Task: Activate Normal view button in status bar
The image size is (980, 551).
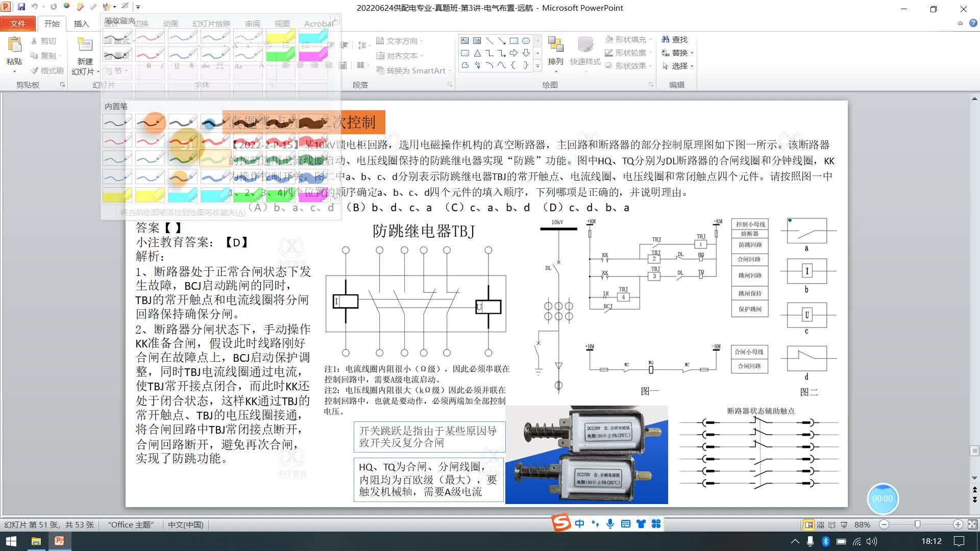Action: point(808,524)
